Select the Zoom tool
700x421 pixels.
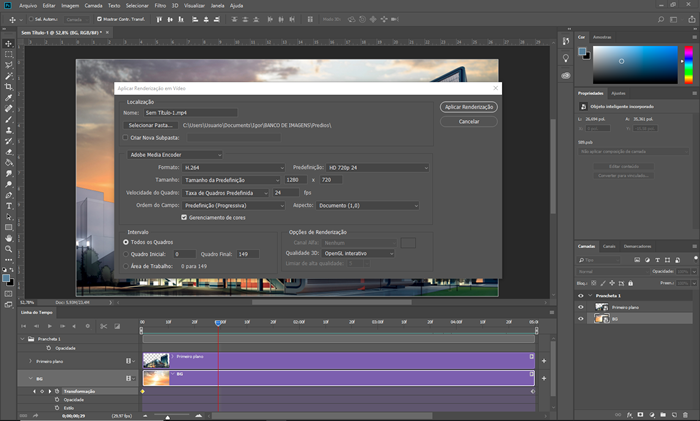click(x=8, y=249)
